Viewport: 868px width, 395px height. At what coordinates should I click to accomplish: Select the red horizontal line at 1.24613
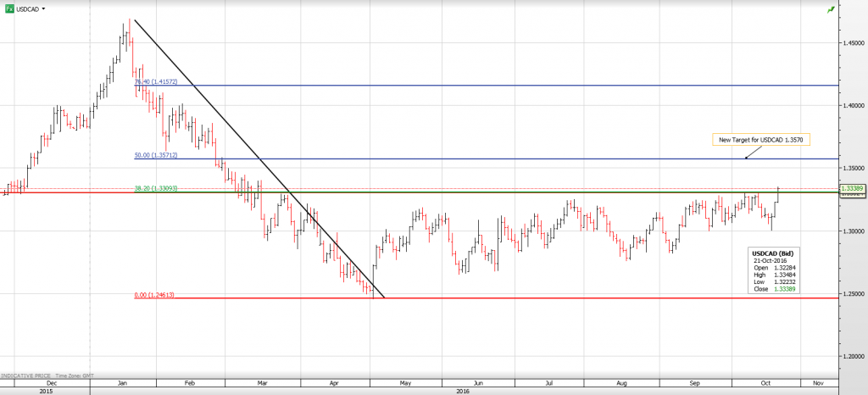509,298
